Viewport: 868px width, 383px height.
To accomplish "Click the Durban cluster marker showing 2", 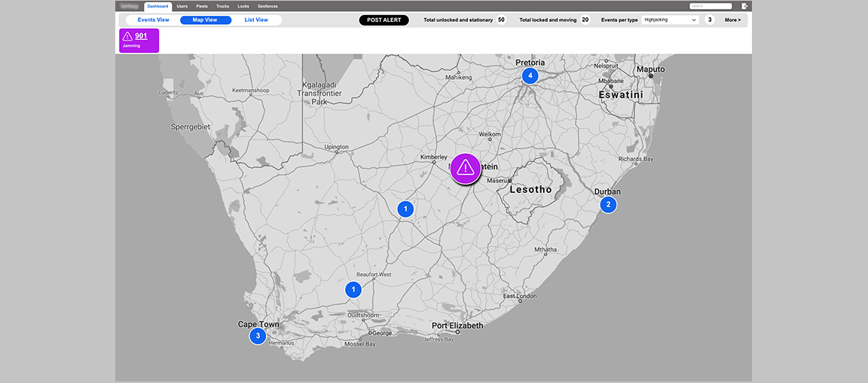I will coord(607,204).
